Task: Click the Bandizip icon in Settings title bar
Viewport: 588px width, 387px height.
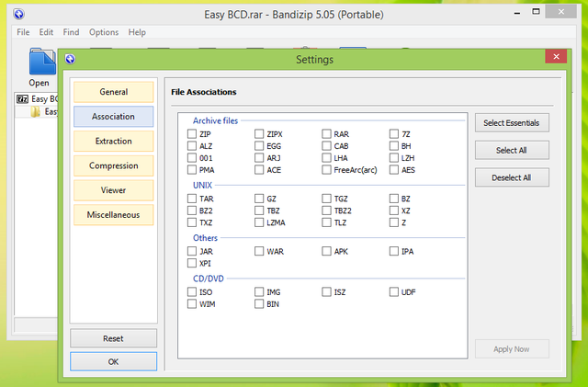Action: point(70,60)
